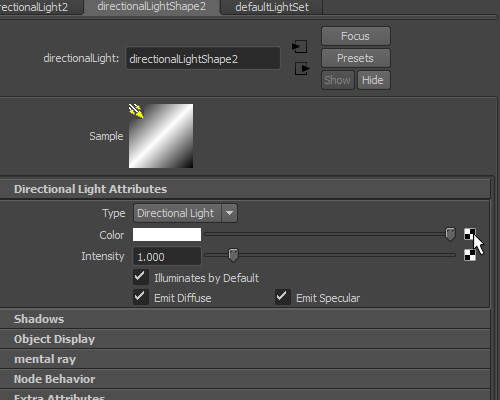
Task: Open the white Color swatch picker
Action: pos(167,235)
